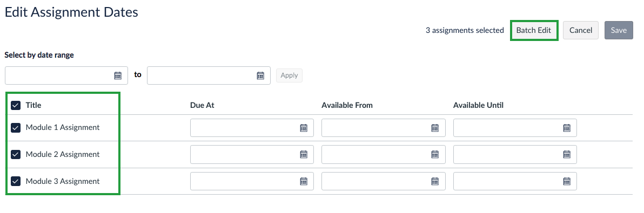Open Module 1 Available Until calendar icon
Image resolution: width=644 pixels, height=213 pixels.
click(567, 128)
